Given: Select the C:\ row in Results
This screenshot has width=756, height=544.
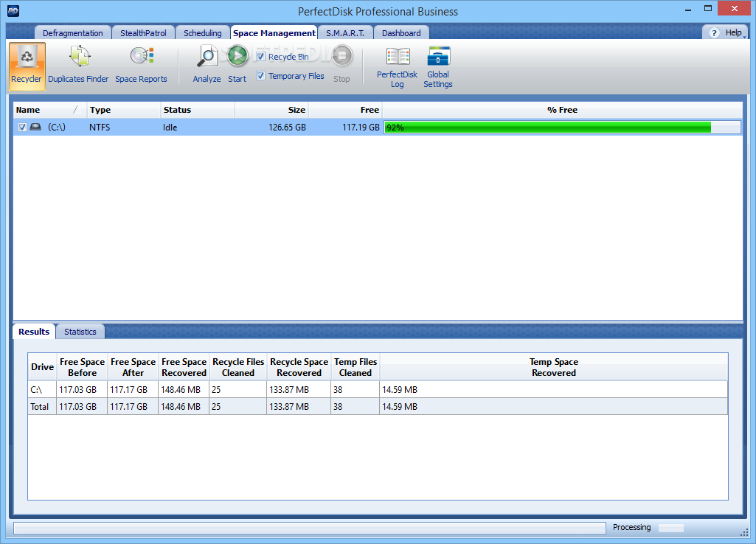Looking at the screenshot, I should (378, 389).
